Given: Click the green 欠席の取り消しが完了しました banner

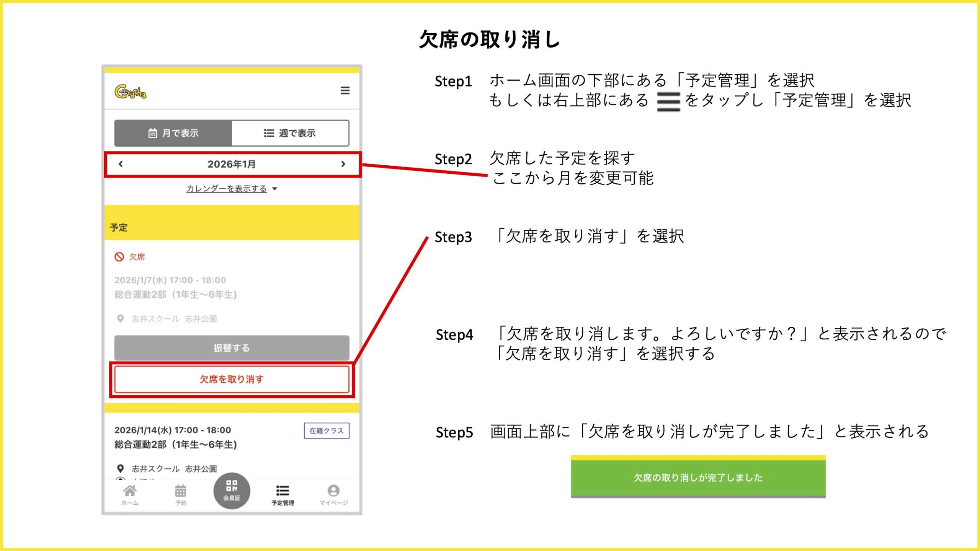Looking at the screenshot, I should (x=698, y=478).
